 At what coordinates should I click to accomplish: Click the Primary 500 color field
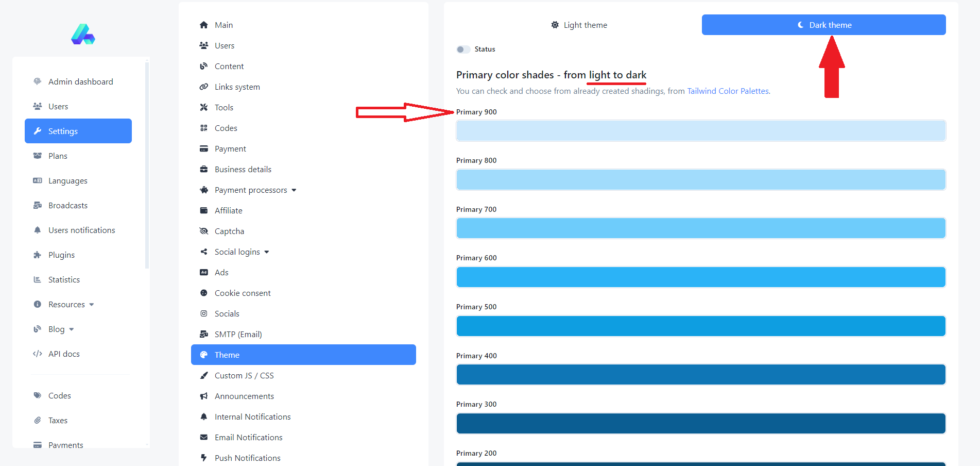(x=700, y=326)
